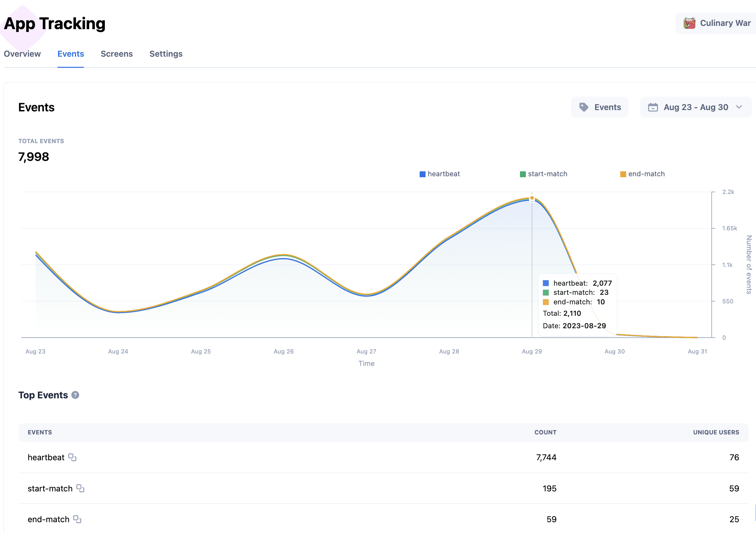This screenshot has height=533, width=756.
Task: Expand the Aug 23 - Aug 30 chevron
Action: (739, 107)
